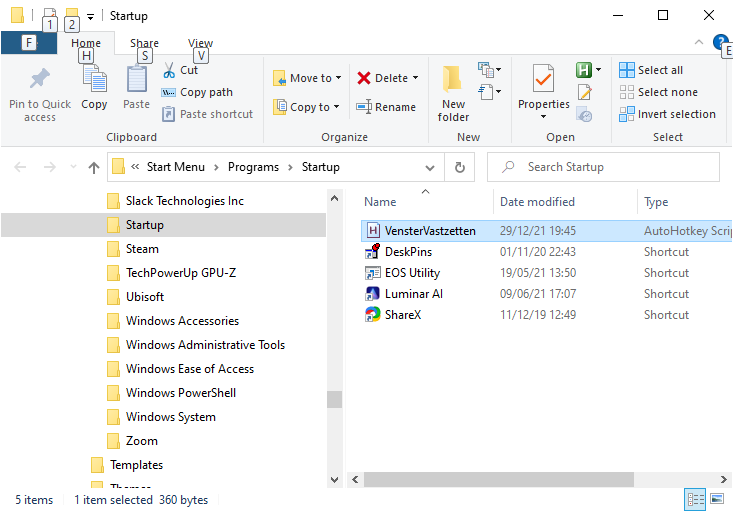Open file with AutoHotkey button
The width and height of the screenshot is (733, 512).
pos(583,70)
